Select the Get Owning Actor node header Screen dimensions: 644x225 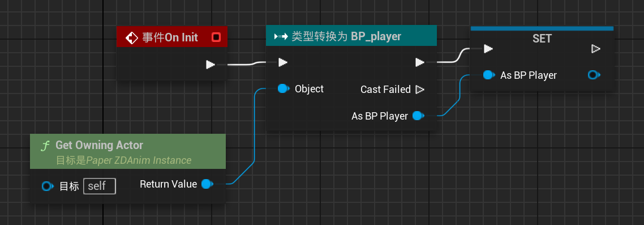pyautogui.click(x=128, y=151)
